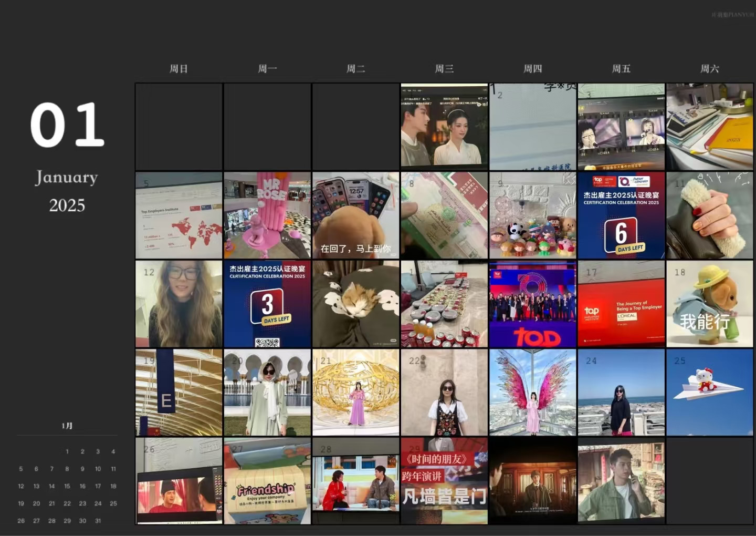Select the woman by the sea photo

tap(621, 392)
